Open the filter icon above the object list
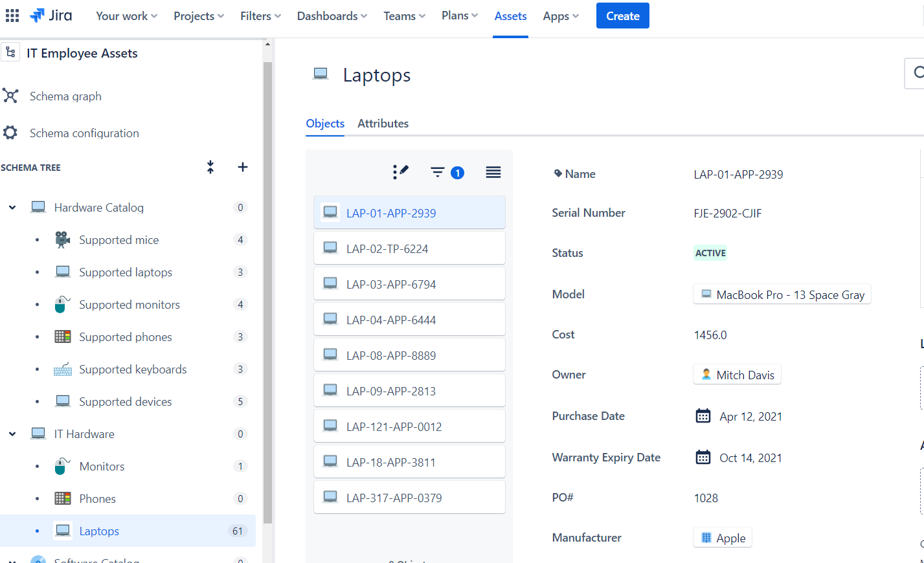This screenshot has width=924, height=563. pos(438,172)
